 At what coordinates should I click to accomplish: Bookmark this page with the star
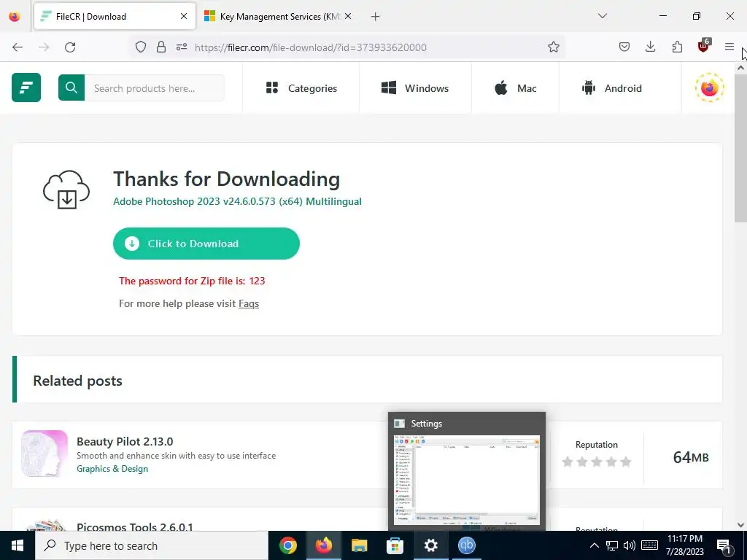[x=553, y=47]
